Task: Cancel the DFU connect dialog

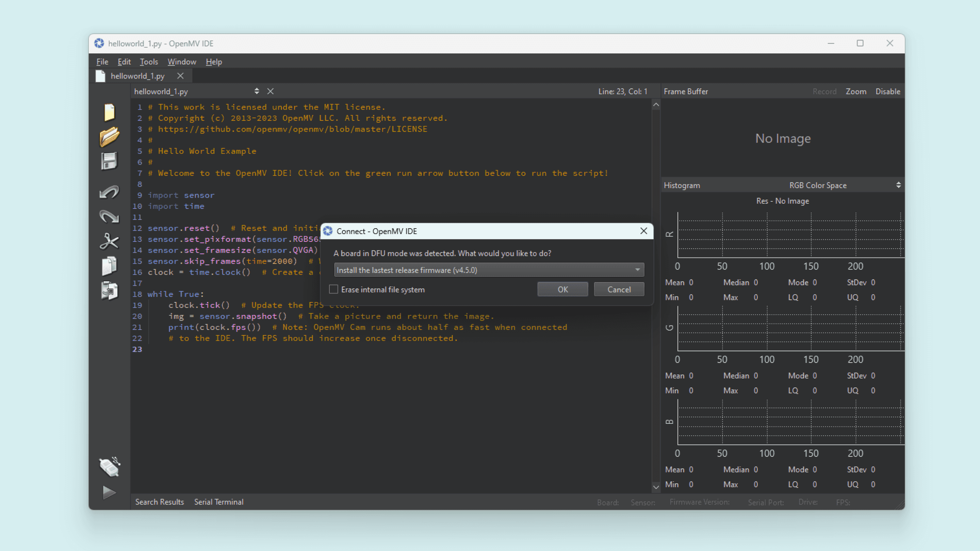Action: pos(619,289)
